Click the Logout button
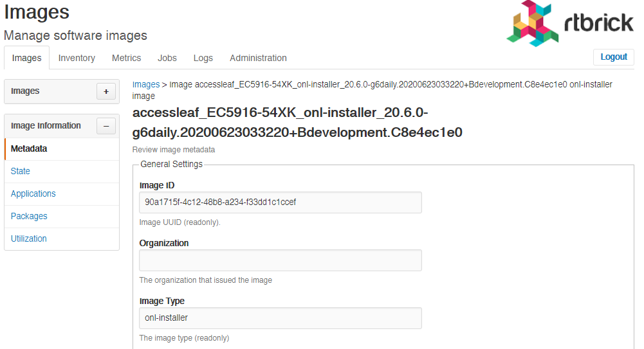 coord(614,57)
